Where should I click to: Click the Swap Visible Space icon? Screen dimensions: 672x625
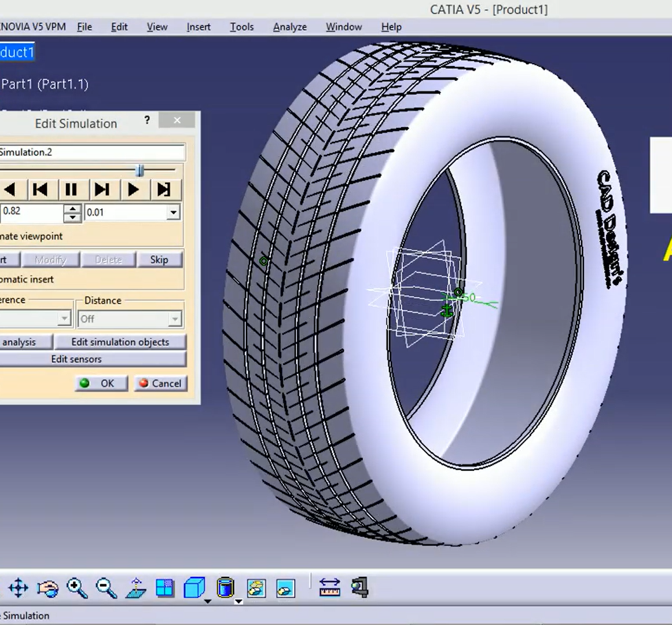pos(285,588)
